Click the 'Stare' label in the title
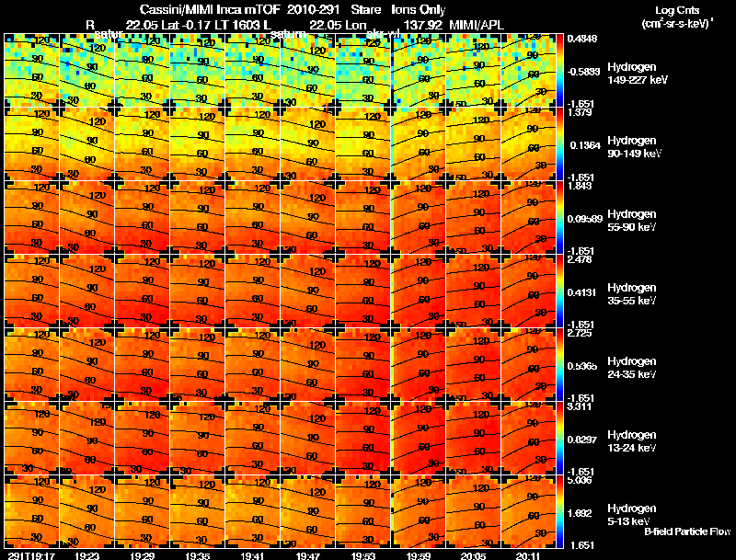This screenshot has width=736, height=560. pyautogui.click(x=365, y=10)
